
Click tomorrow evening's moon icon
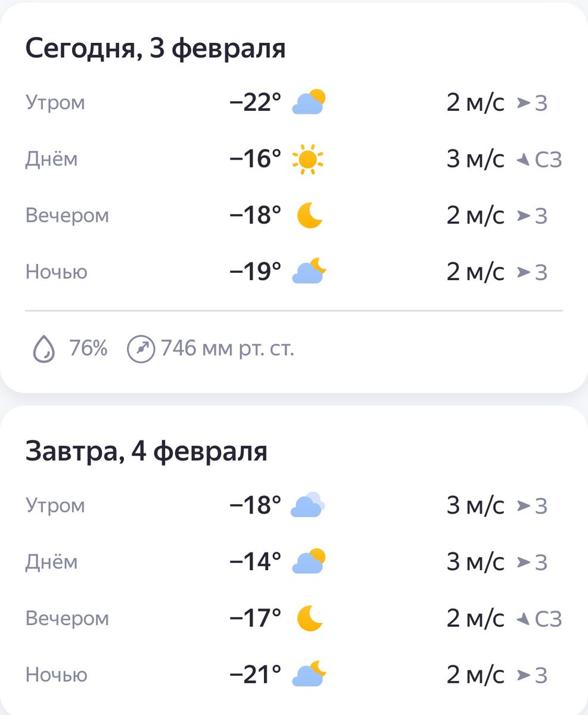(x=310, y=618)
